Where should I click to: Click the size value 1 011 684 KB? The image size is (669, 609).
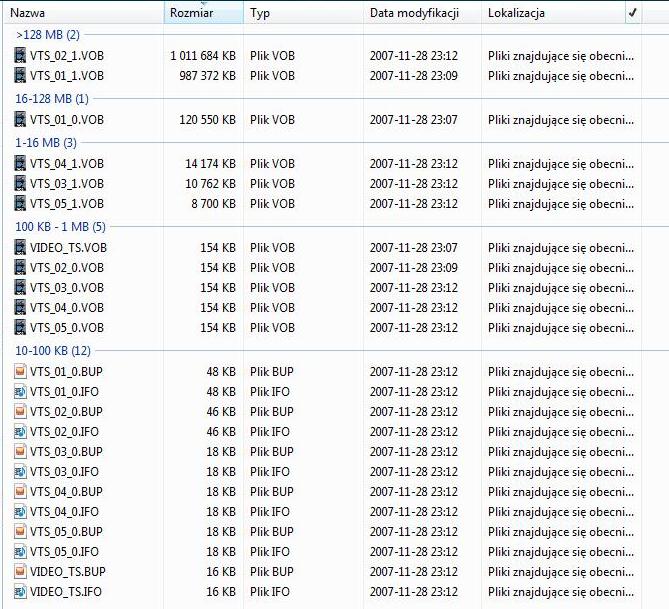click(203, 56)
